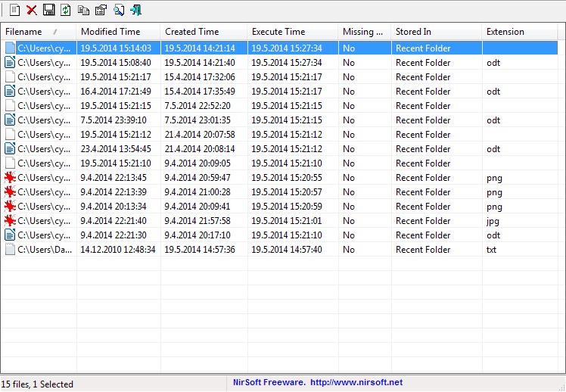Click the magnifying glass Find icon
Viewport: 566px width, 392px height.
click(119, 10)
